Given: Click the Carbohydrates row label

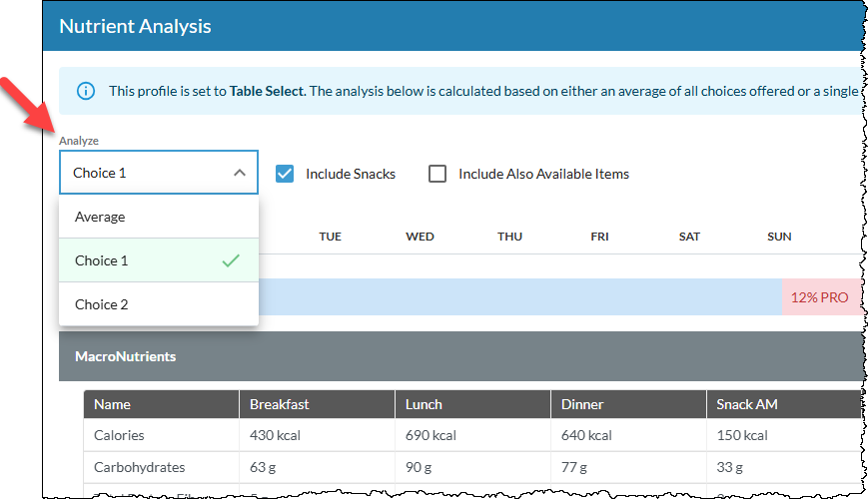Looking at the screenshot, I should click(x=140, y=467).
